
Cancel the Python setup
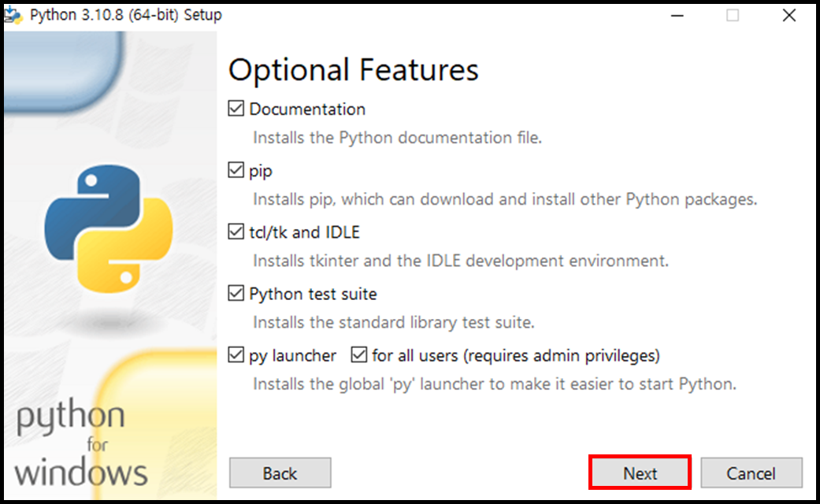click(x=751, y=473)
